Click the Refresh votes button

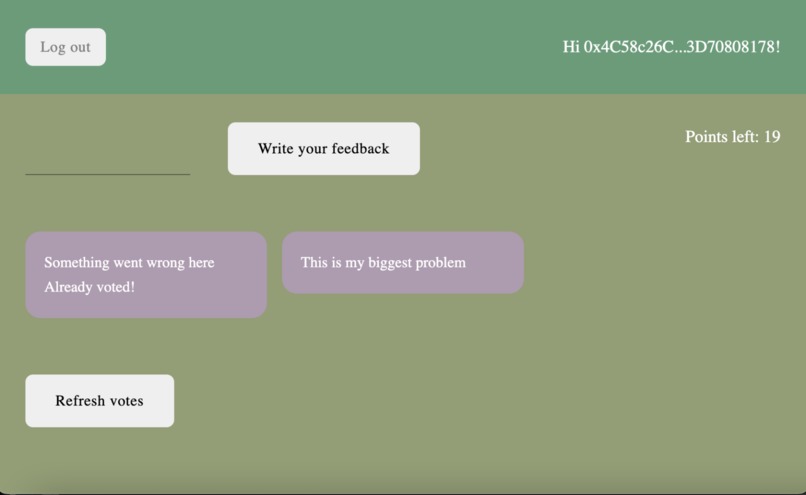click(x=99, y=400)
